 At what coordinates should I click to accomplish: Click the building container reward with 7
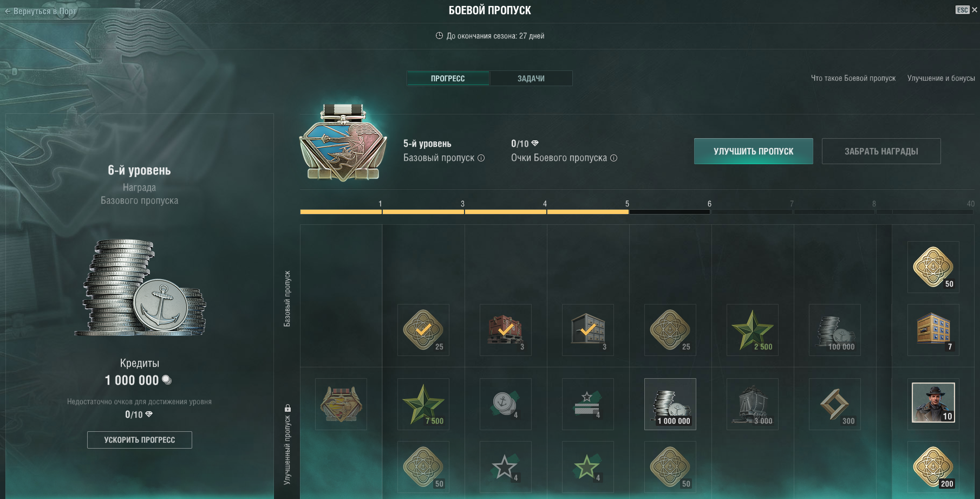pos(933,330)
